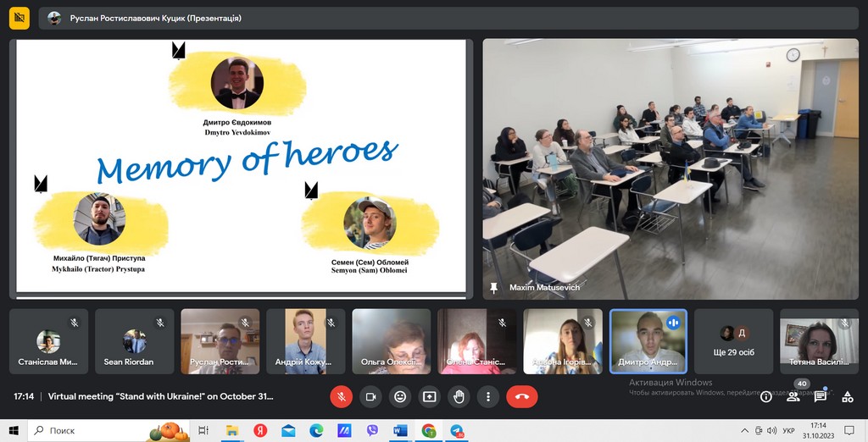The height and width of the screenshot is (442, 868).
Task: Toggle the camera on or off
Action: [x=370, y=396]
